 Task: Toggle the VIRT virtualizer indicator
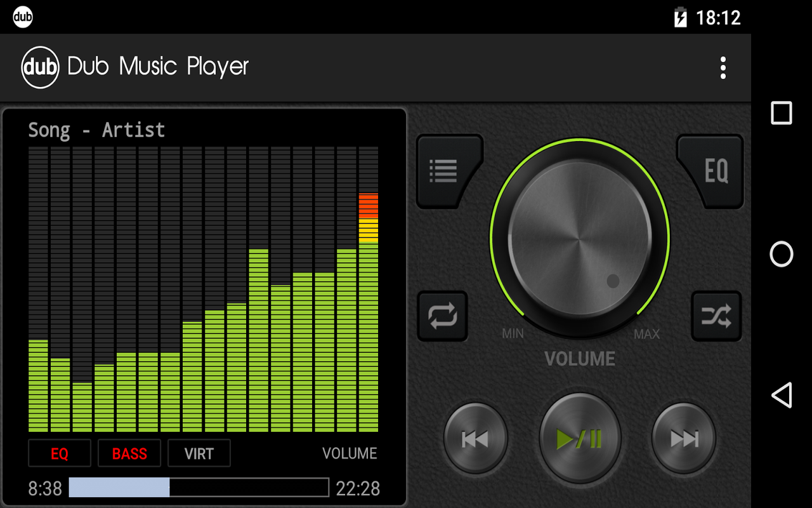coord(199,453)
